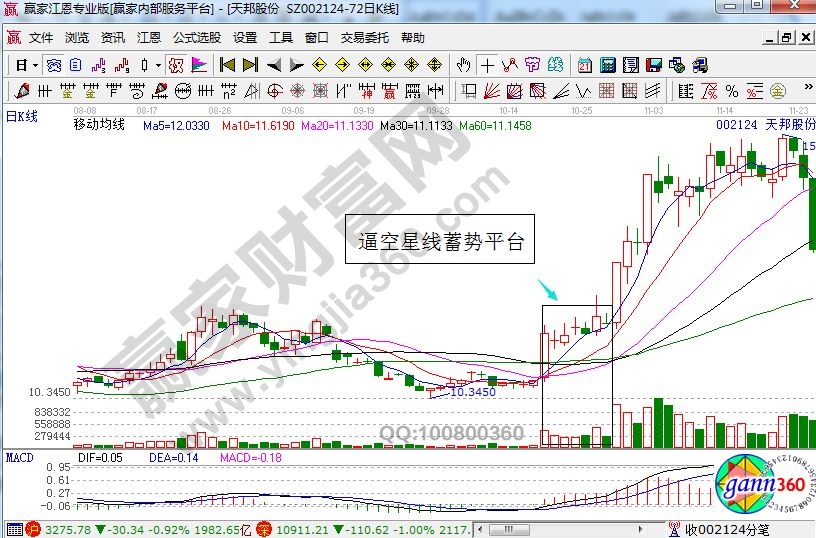816x538 pixels.
Task: Open the 交易委托 menu
Action: pyautogui.click(x=366, y=38)
